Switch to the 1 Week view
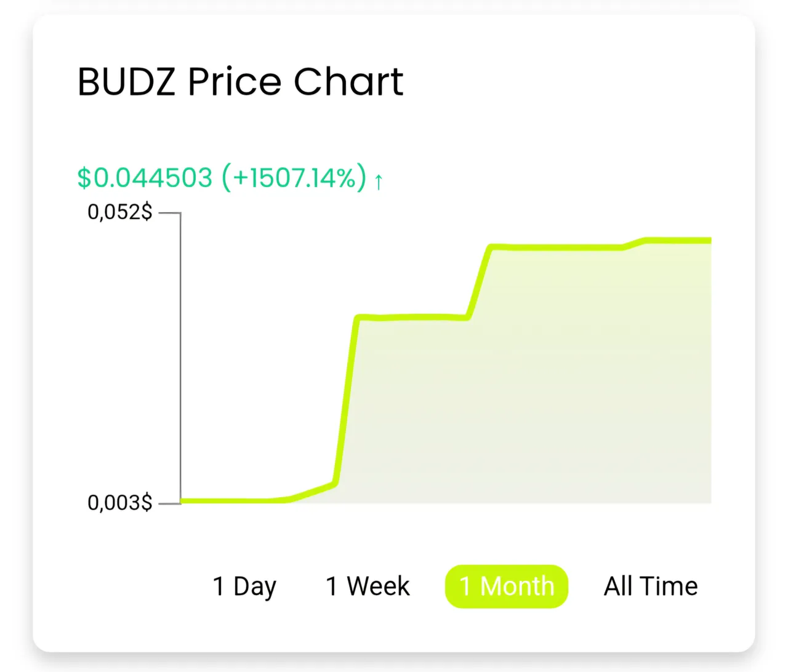Image resolution: width=788 pixels, height=672 pixels. pyautogui.click(x=368, y=586)
